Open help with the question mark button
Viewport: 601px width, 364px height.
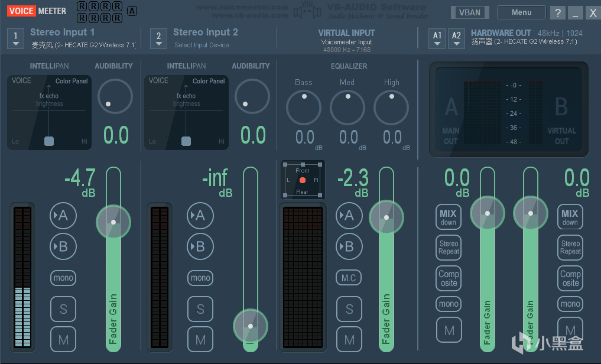point(558,12)
